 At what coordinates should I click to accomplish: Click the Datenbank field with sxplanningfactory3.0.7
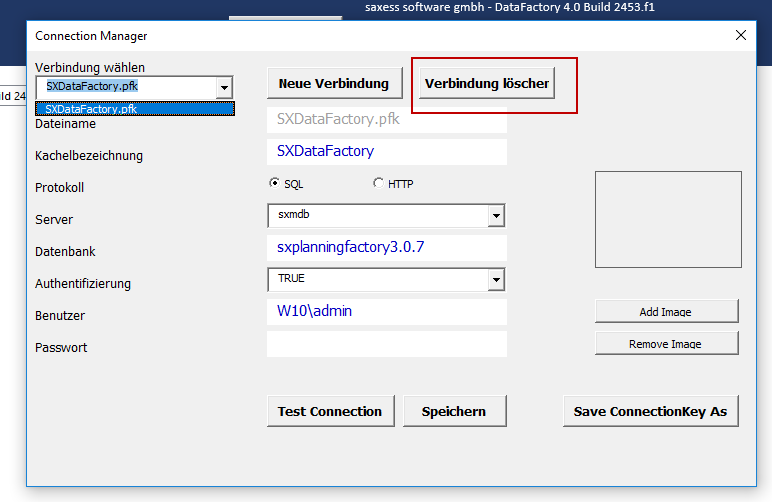pos(386,247)
